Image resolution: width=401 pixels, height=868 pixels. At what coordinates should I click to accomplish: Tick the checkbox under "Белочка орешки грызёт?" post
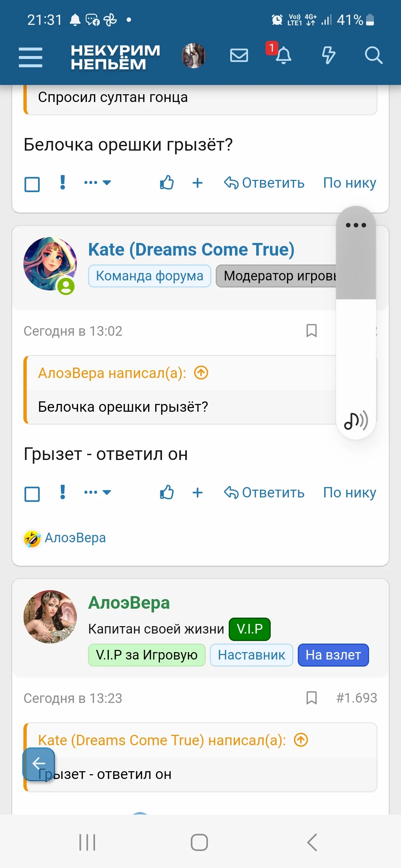point(32,184)
